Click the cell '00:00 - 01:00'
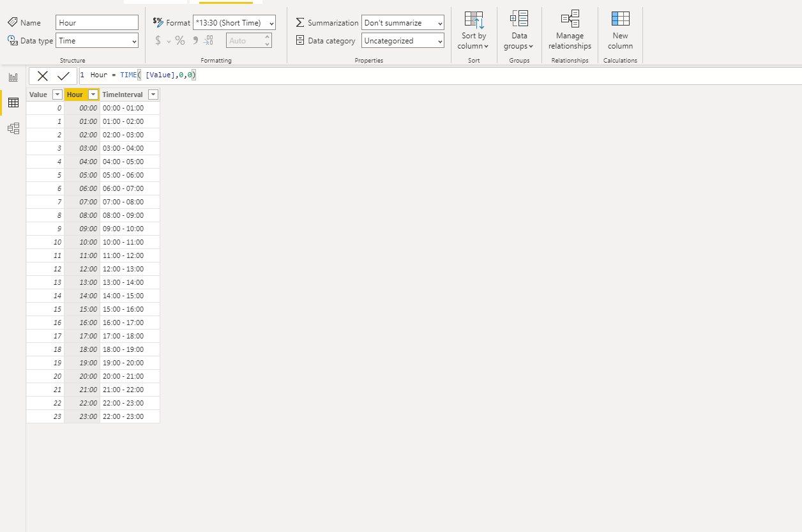 coord(130,108)
